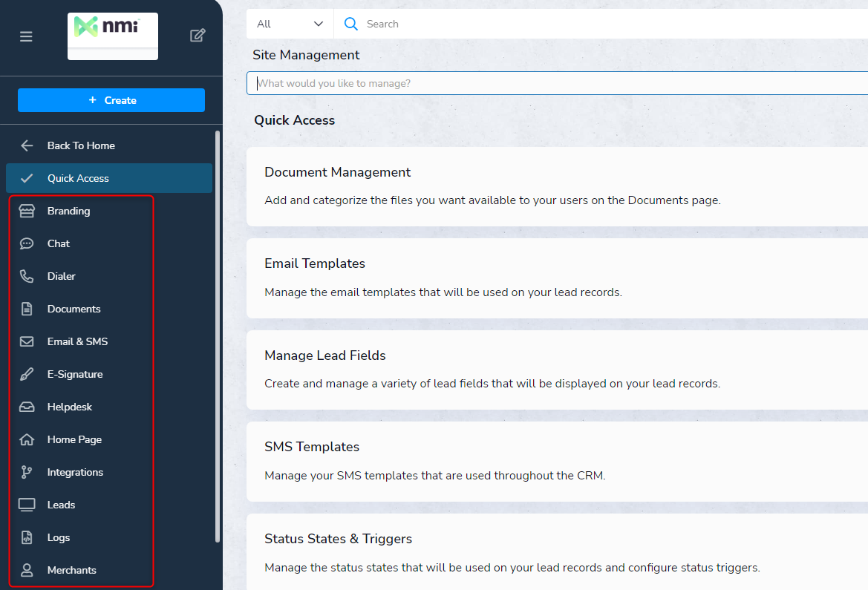Open Merchants settings
Screen dimensions: 868x590
click(x=72, y=570)
